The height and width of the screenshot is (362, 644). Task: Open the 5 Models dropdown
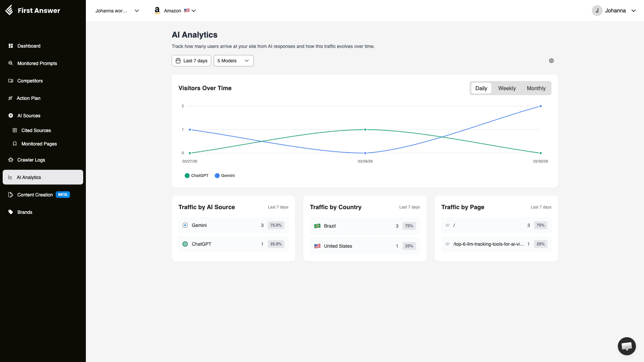[233, 61]
